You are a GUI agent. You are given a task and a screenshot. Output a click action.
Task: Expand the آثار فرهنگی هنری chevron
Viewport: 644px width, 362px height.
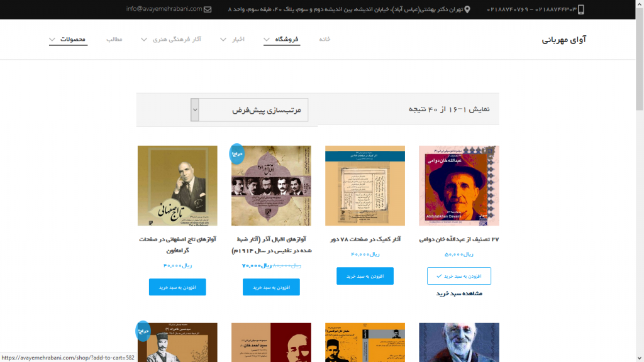tap(144, 40)
